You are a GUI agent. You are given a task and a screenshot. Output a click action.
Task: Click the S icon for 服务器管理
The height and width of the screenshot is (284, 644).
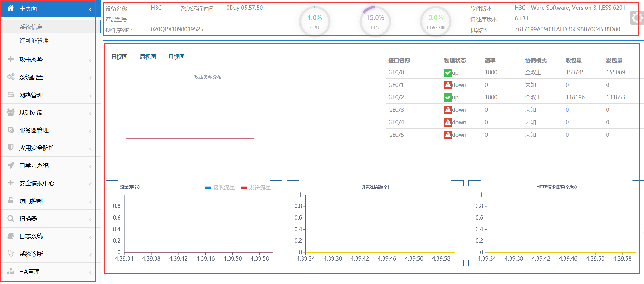coord(11,130)
